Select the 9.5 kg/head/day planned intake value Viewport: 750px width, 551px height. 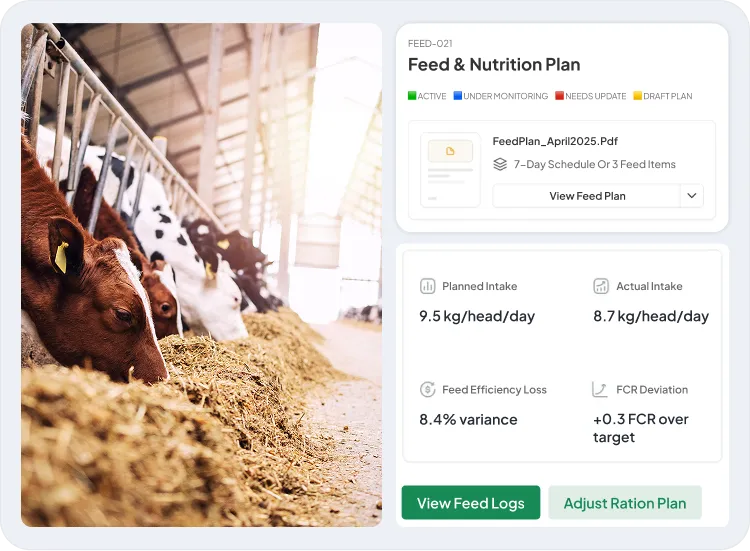click(x=477, y=316)
